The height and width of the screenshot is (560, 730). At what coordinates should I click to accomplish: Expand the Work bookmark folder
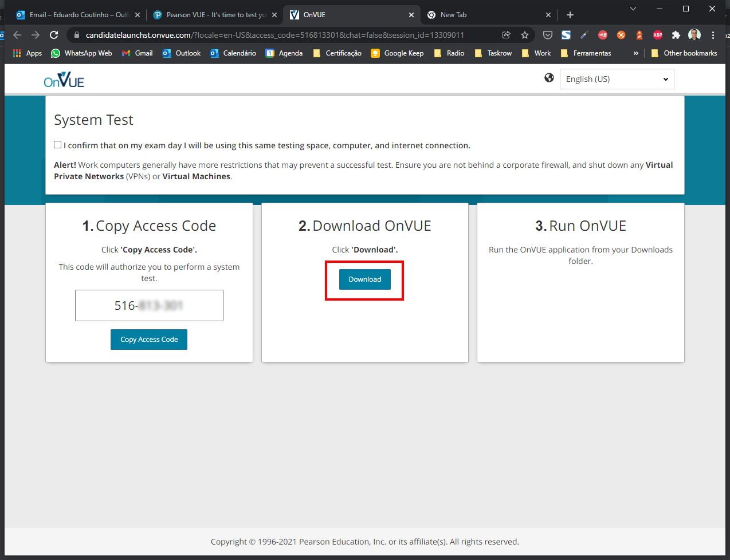[536, 53]
